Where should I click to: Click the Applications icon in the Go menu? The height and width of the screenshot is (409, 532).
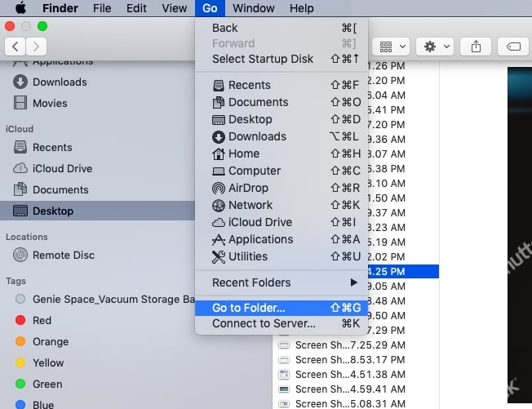point(218,240)
